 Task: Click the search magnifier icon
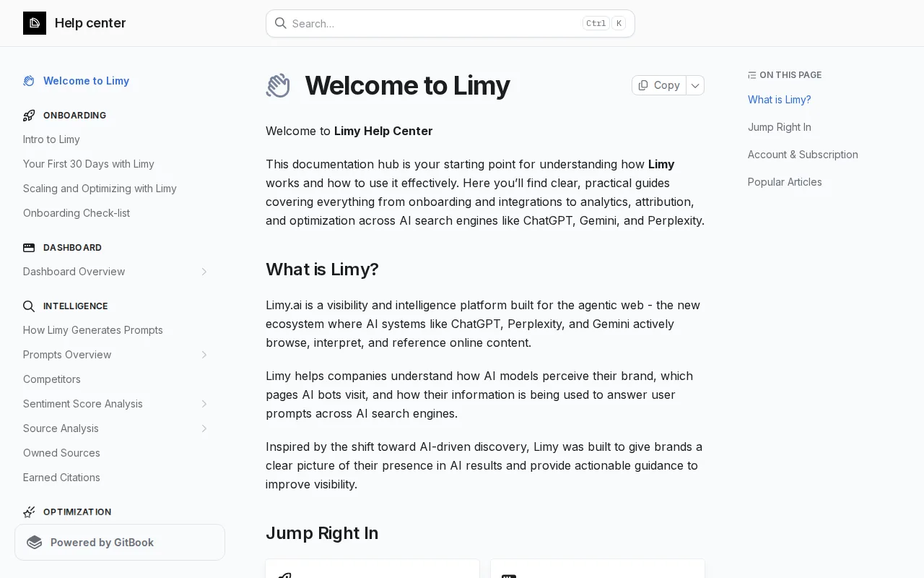coord(281,23)
